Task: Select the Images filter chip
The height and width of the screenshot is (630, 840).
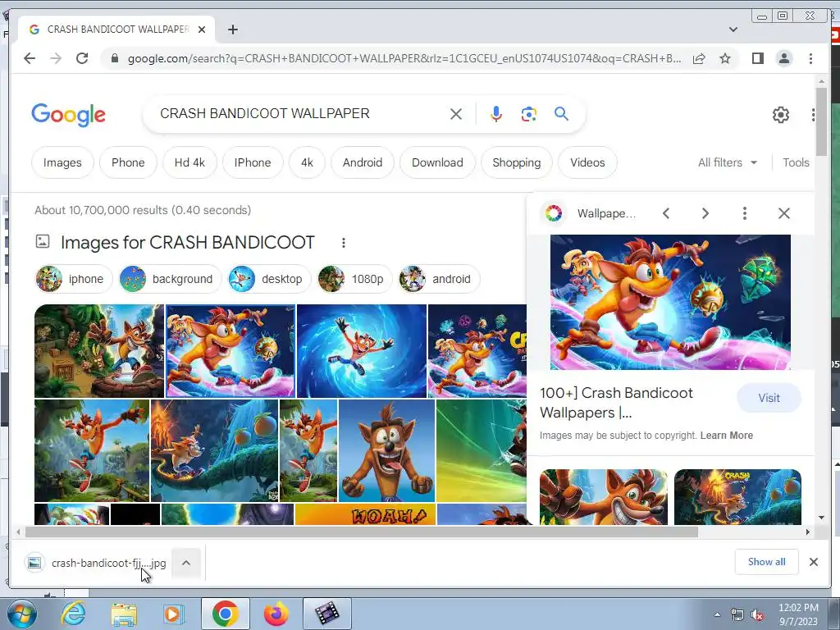Action: click(x=62, y=162)
